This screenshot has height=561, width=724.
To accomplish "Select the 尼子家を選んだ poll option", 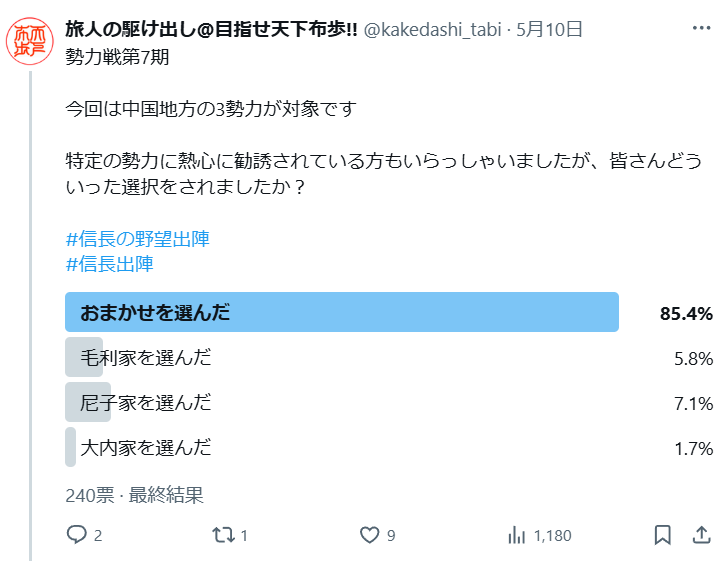I will coord(389,403).
